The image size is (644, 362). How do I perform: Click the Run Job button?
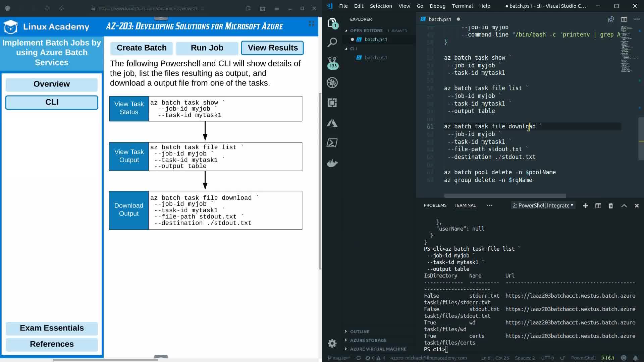(207, 48)
